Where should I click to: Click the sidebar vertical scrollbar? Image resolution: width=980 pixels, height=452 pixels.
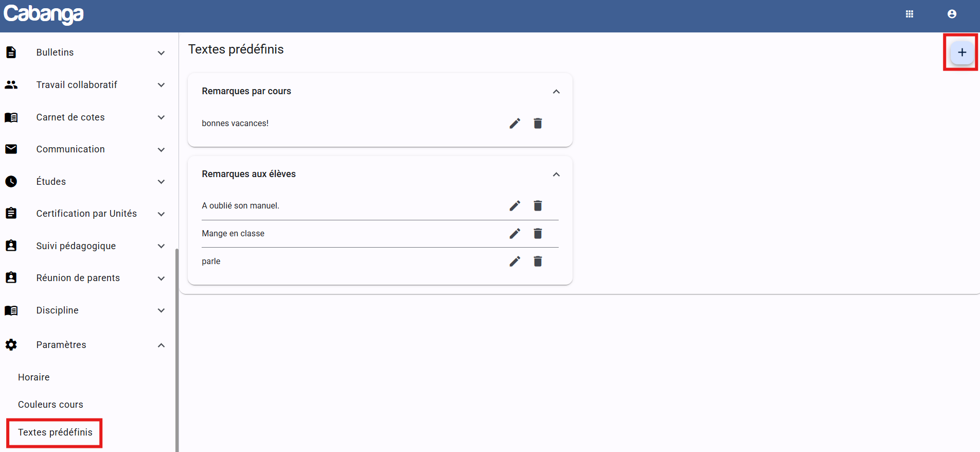177,350
